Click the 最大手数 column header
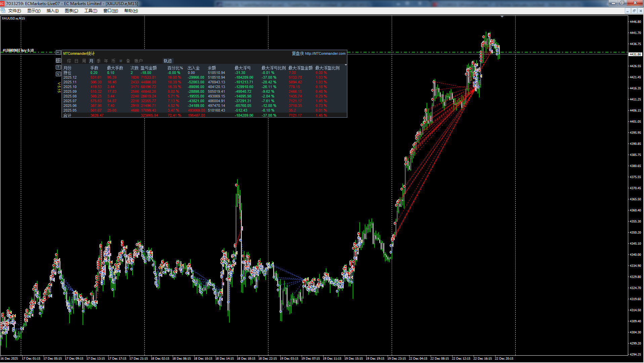The image size is (644, 363). tap(115, 68)
